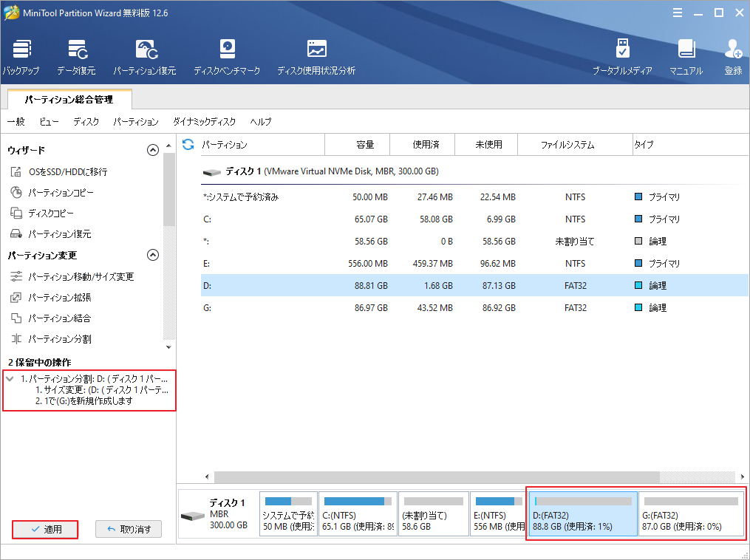Undo changes with 取り消す

128,529
